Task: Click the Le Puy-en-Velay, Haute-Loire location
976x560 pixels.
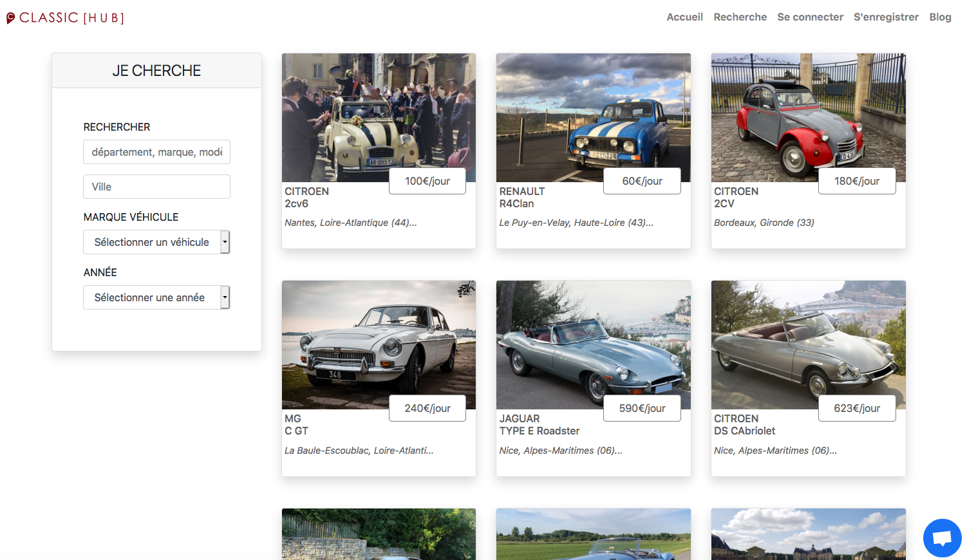Action: tap(576, 223)
